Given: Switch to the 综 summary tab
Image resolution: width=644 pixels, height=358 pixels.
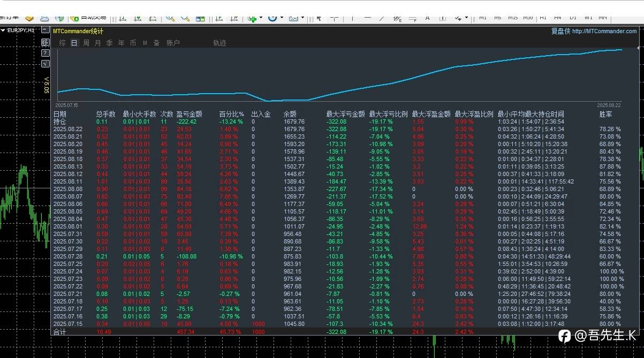Looking at the screenshot, I should 63,43.
